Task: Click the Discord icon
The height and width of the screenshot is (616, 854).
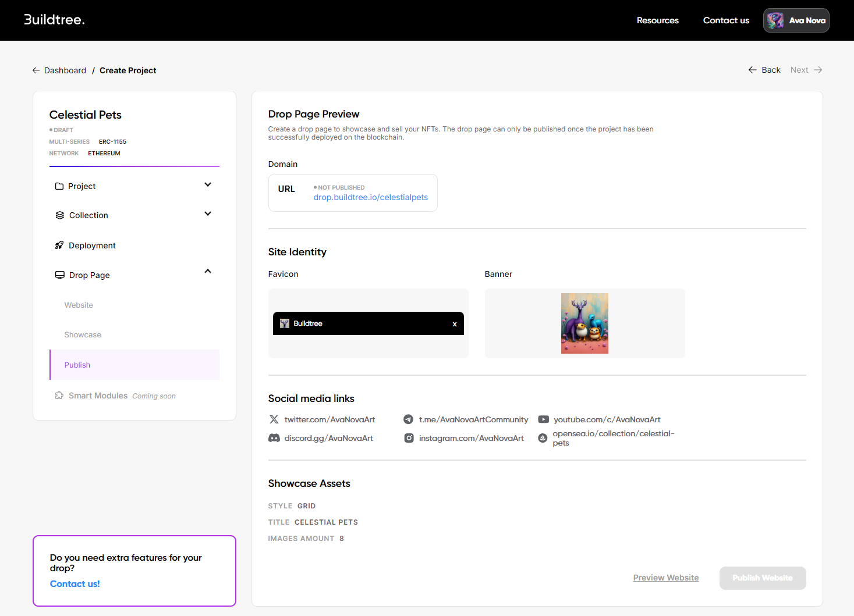Action: click(x=274, y=438)
